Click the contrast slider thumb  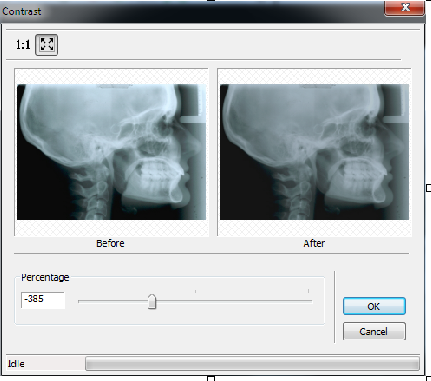pyautogui.click(x=152, y=302)
